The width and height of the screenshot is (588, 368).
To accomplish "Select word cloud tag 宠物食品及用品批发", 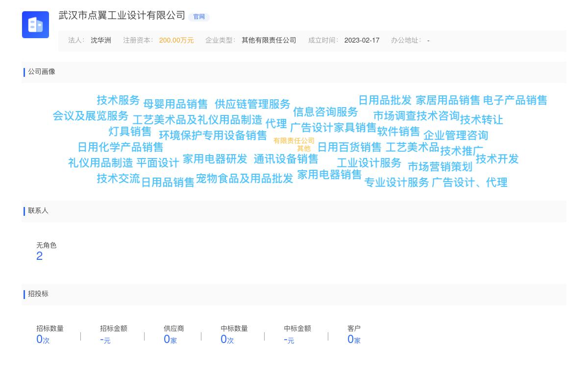I will (x=245, y=179).
